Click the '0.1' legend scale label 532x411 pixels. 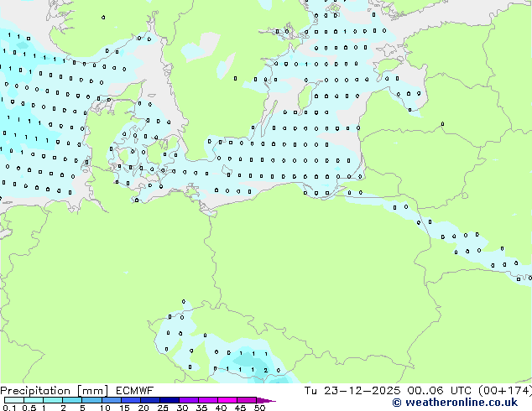(9, 408)
